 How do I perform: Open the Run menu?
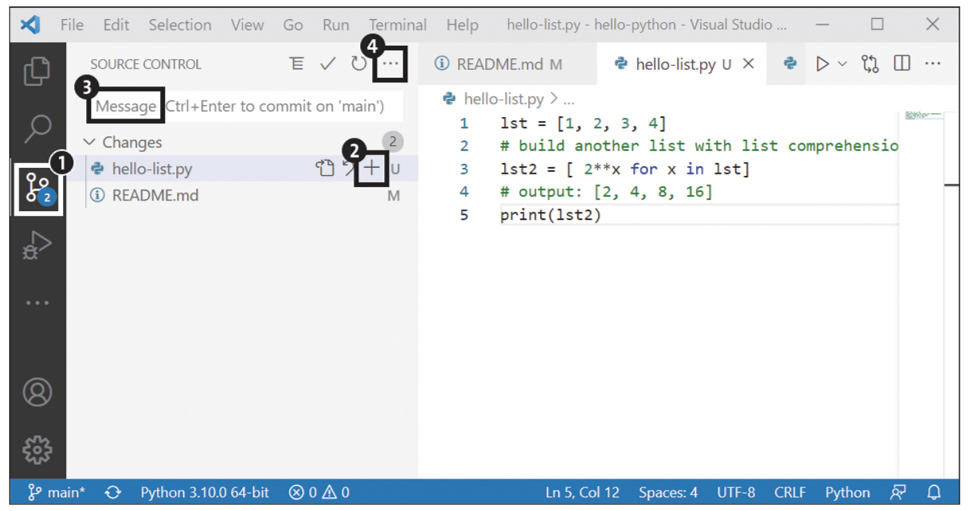pos(335,25)
